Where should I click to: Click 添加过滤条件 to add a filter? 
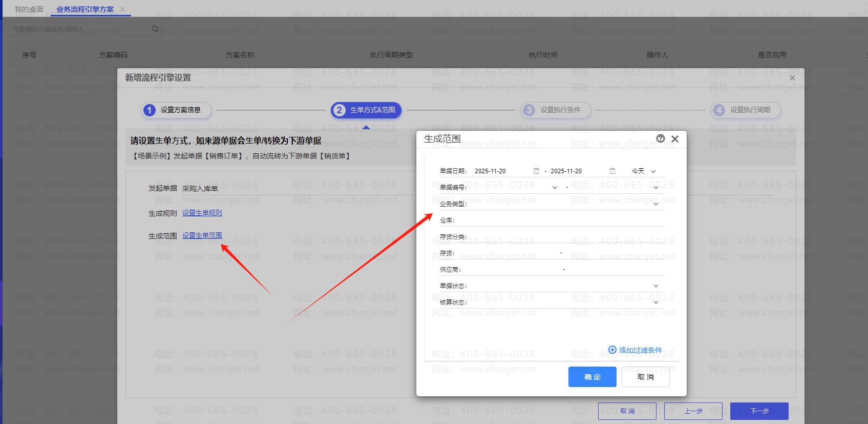coord(635,350)
